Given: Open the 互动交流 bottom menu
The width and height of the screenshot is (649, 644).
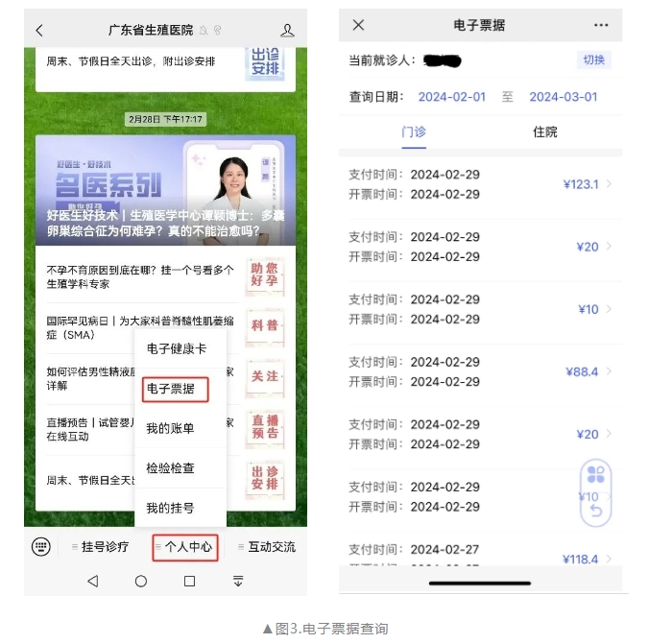Looking at the screenshot, I should [268, 547].
